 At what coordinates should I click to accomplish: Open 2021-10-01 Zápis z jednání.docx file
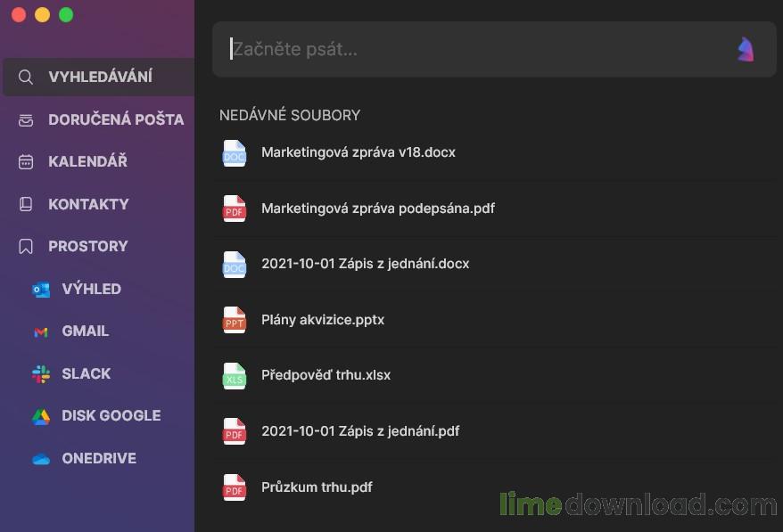[x=365, y=264]
